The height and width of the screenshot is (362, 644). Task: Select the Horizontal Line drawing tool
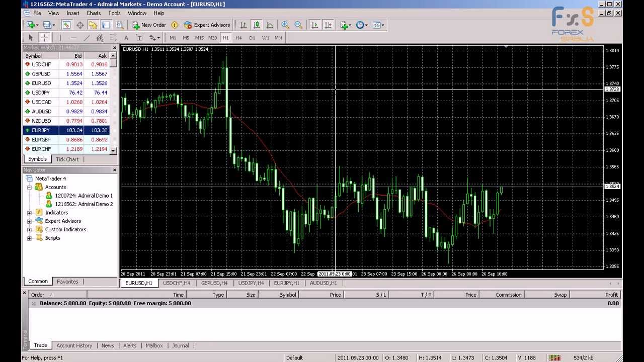(x=73, y=38)
